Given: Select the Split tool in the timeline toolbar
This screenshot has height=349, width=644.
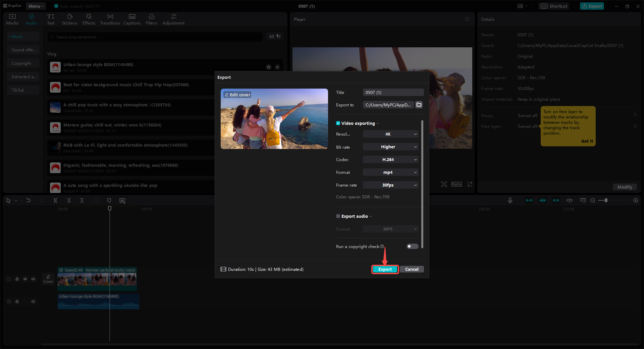Looking at the screenshot, I should [55, 200].
